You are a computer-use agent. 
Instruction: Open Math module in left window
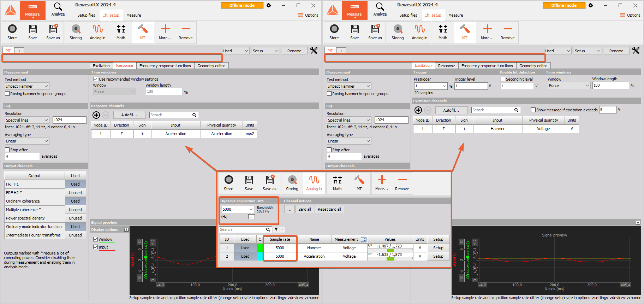[121, 32]
